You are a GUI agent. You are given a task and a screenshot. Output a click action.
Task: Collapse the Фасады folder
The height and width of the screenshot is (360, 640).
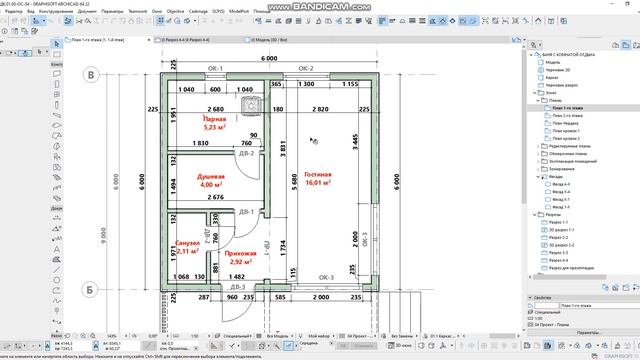coord(538,177)
